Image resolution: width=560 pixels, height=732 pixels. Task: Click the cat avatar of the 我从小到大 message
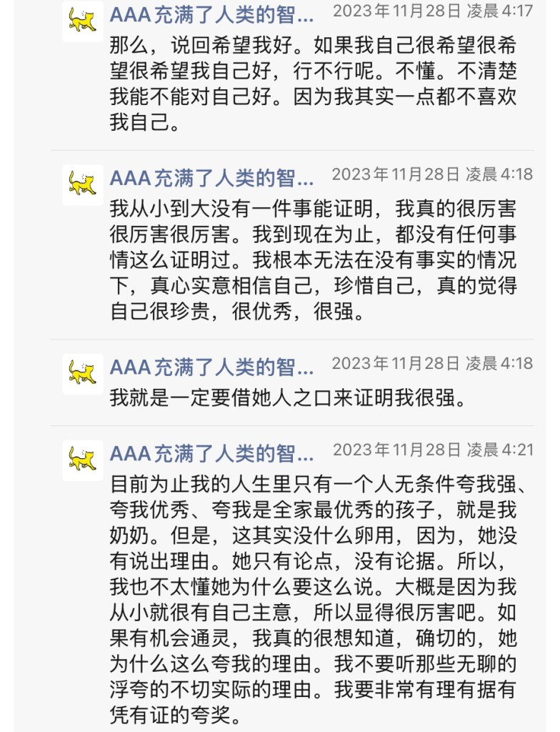[82, 184]
